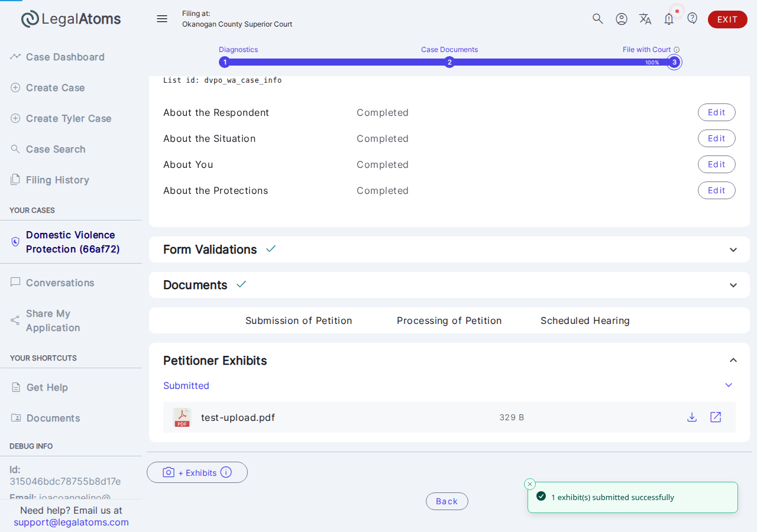Click the info icon beside File with Court
The width and height of the screenshot is (757, 532).
click(x=677, y=50)
